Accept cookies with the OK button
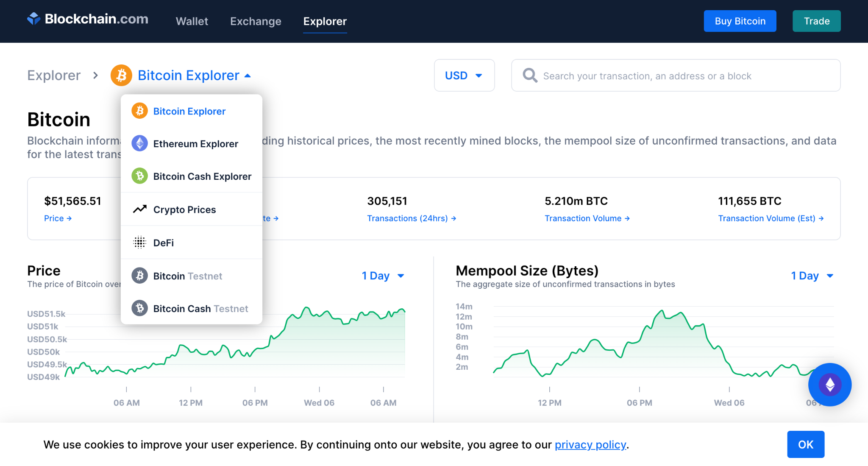This screenshot has width=868, height=466. 805,444
